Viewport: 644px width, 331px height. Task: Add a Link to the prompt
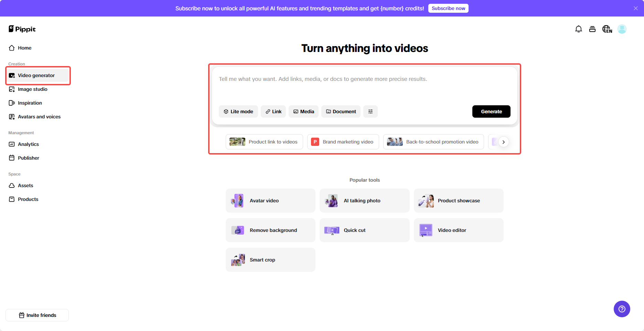tap(273, 111)
